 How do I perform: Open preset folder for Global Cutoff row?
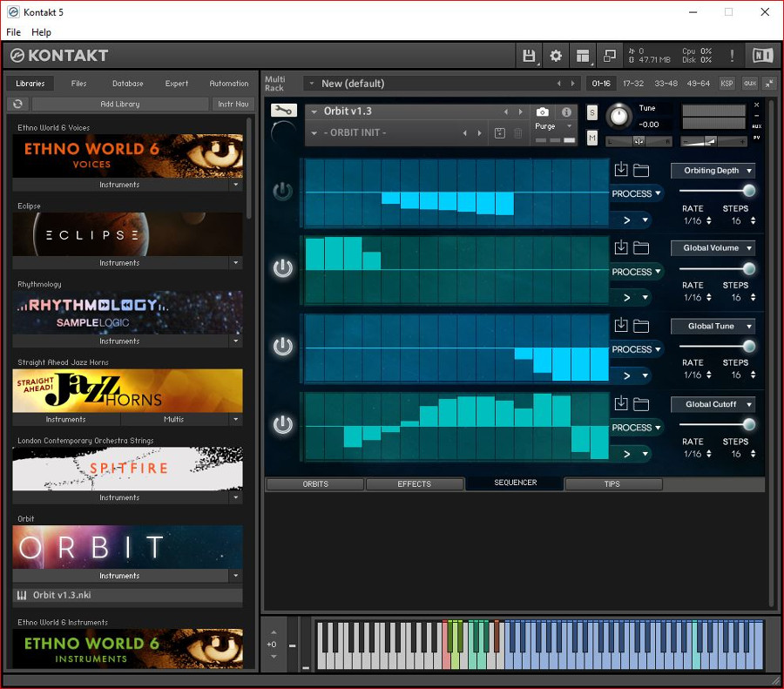coord(641,404)
